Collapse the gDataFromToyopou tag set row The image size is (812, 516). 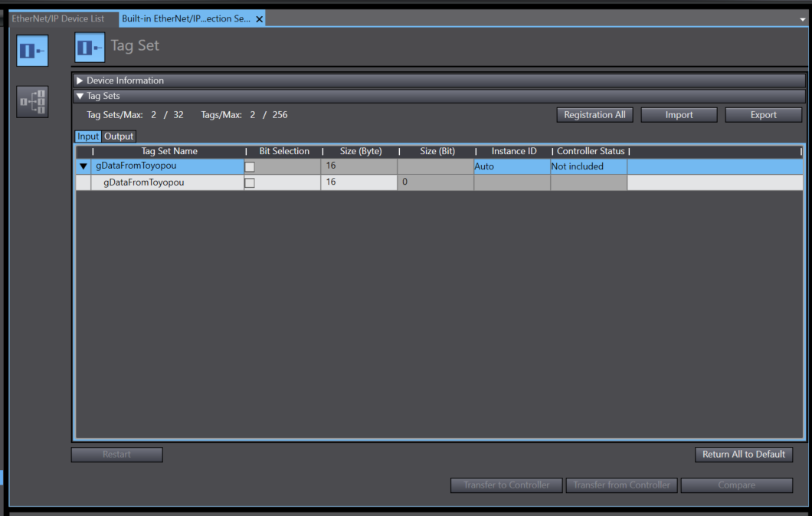(x=83, y=166)
